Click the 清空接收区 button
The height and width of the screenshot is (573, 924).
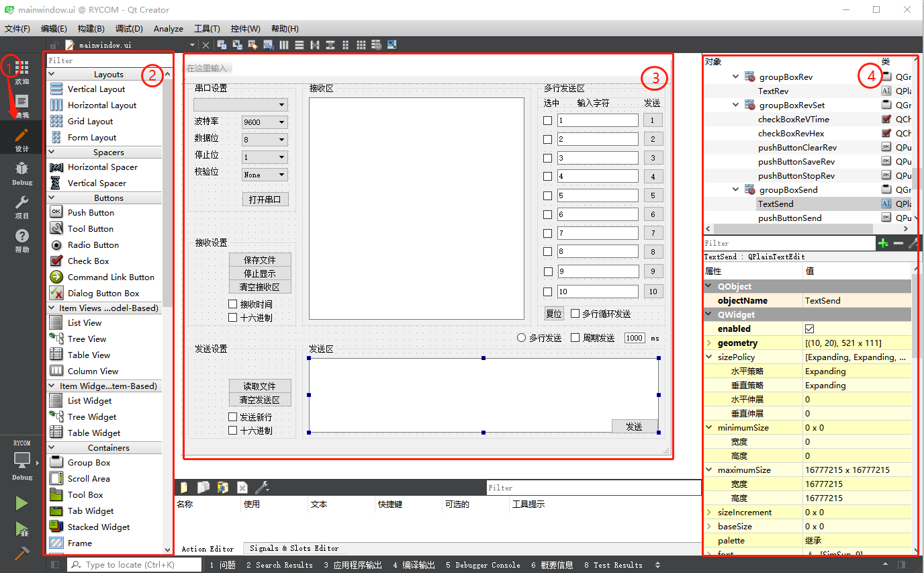click(259, 287)
